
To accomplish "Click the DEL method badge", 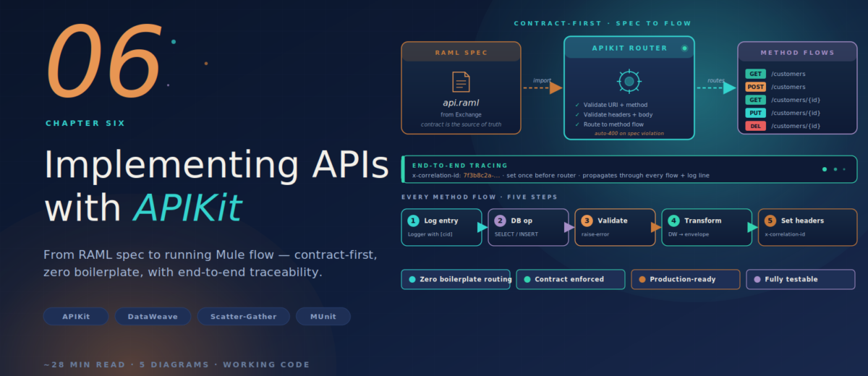I will (x=755, y=126).
